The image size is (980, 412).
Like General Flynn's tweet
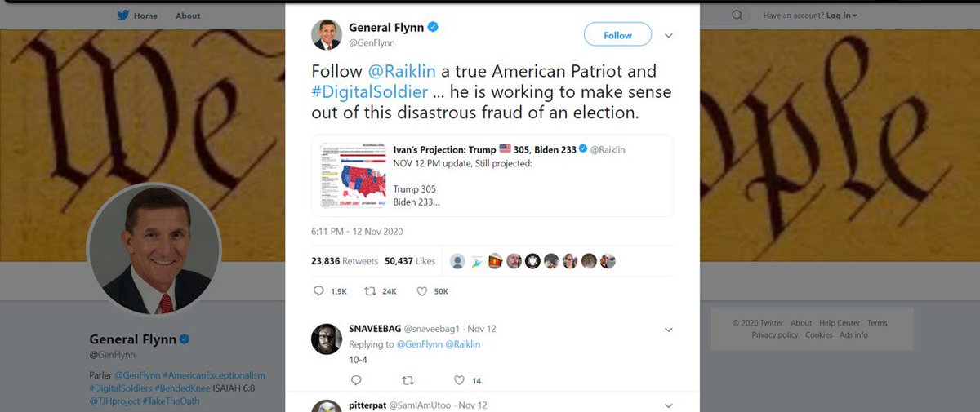click(422, 291)
